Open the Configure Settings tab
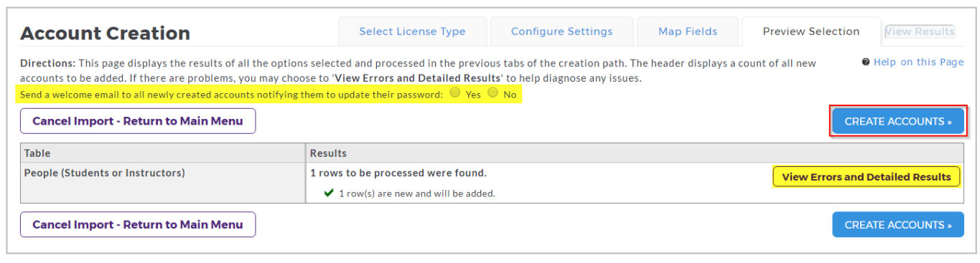The height and width of the screenshot is (263, 980). coord(561,32)
